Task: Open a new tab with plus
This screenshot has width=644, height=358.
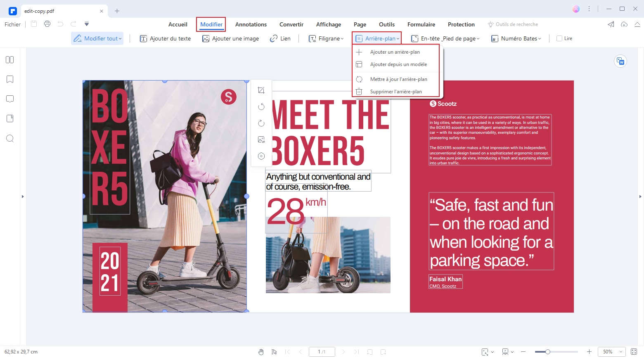Action: [117, 11]
